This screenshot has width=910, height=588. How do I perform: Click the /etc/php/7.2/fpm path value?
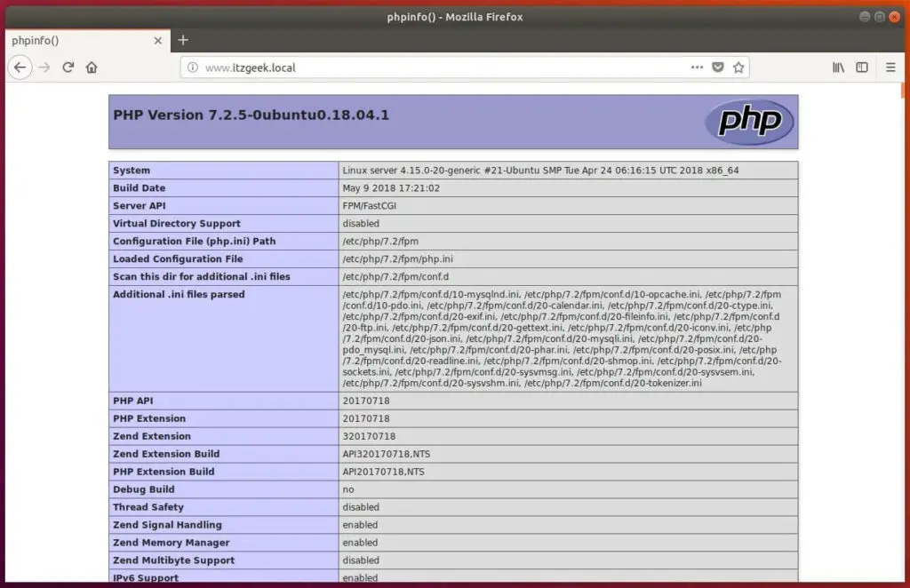coord(380,242)
